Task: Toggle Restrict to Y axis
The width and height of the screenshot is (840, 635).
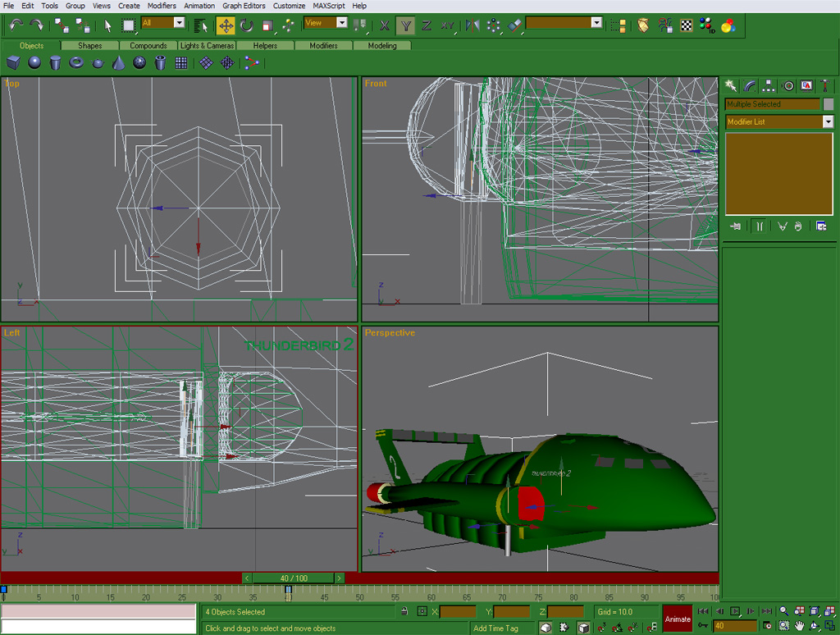Action: coord(405,25)
